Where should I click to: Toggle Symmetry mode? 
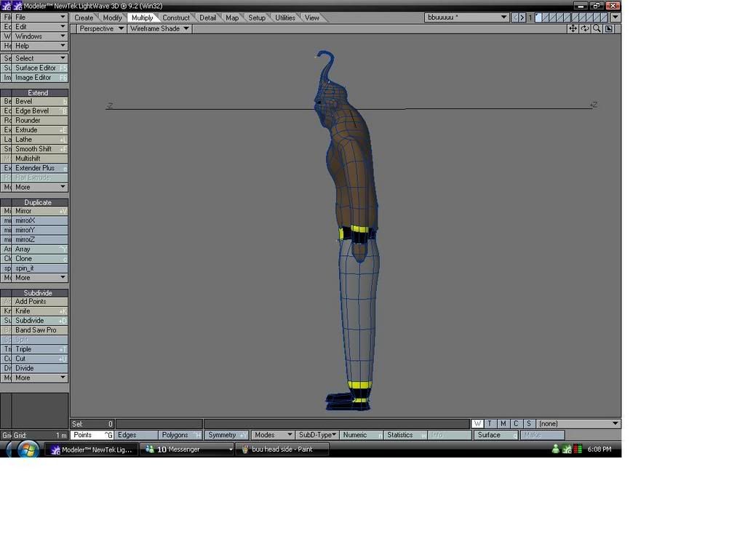(227, 435)
